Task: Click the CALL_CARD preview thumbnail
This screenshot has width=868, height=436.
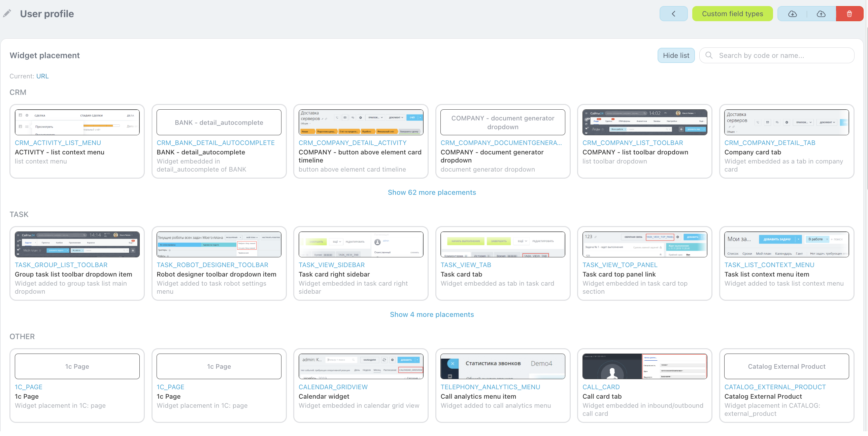Action: click(644, 366)
